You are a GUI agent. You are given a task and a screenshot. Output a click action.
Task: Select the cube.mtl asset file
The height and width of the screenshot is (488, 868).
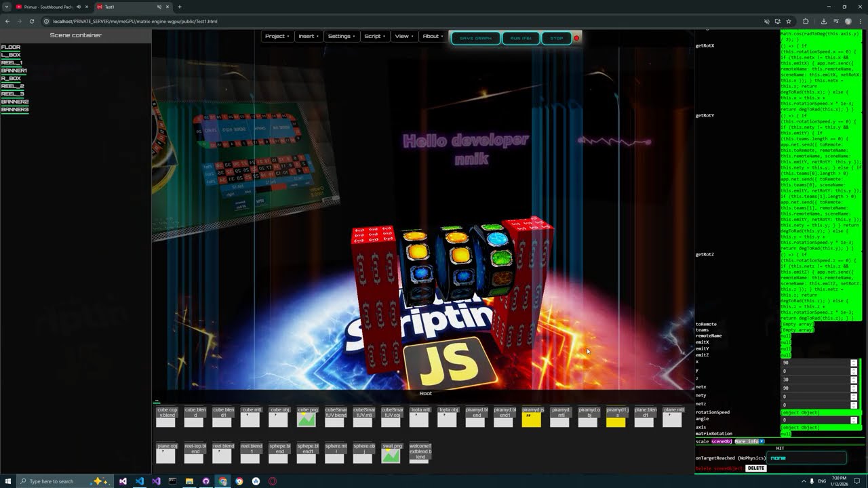point(250,416)
